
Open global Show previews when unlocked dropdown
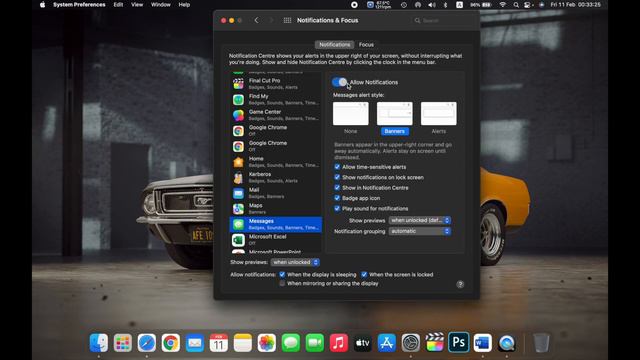(x=295, y=262)
